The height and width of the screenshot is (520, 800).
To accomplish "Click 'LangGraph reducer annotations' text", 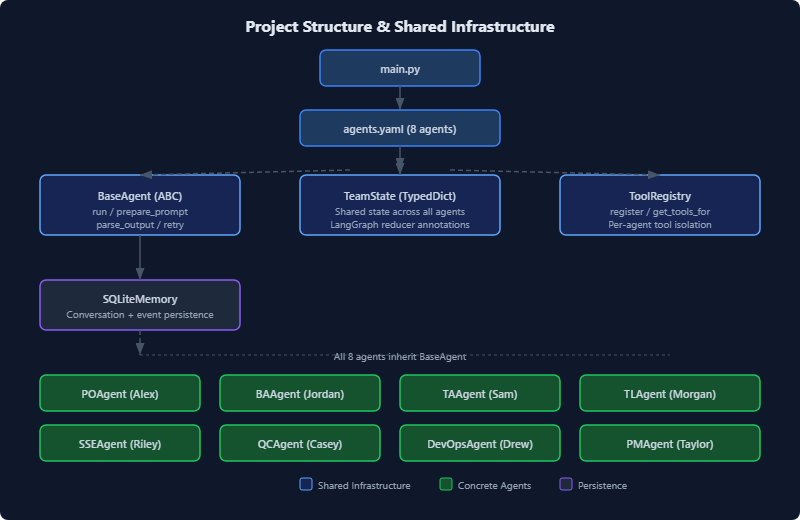I will point(399,225).
